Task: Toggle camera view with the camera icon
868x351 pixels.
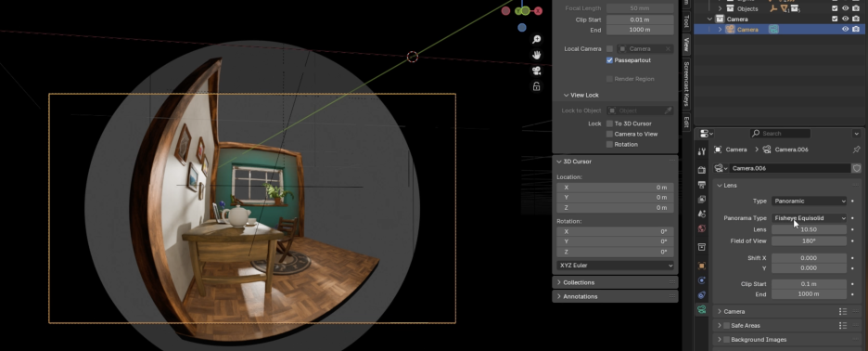Action: [x=536, y=71]
